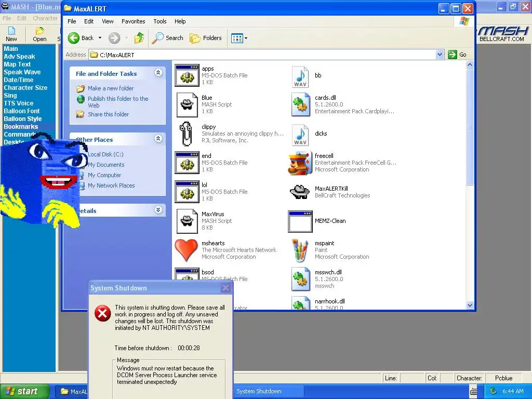Select the msswch.dll file icon

coord(300,279)
